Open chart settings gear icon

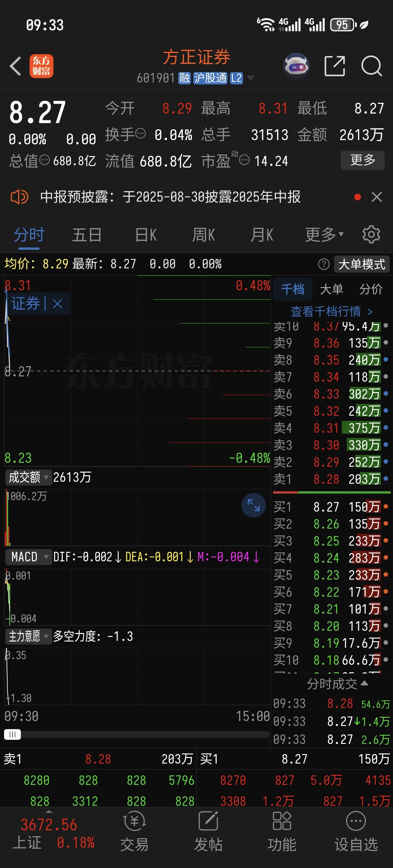coord(371,235)
